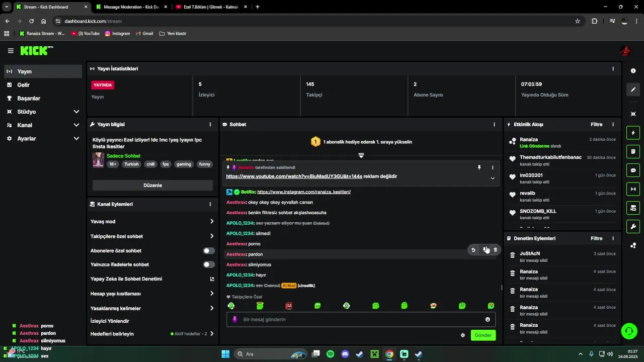Unpin the pinned message with pin icon
The width and height of the screenshot is (644, 362).
tap(479, 167)
